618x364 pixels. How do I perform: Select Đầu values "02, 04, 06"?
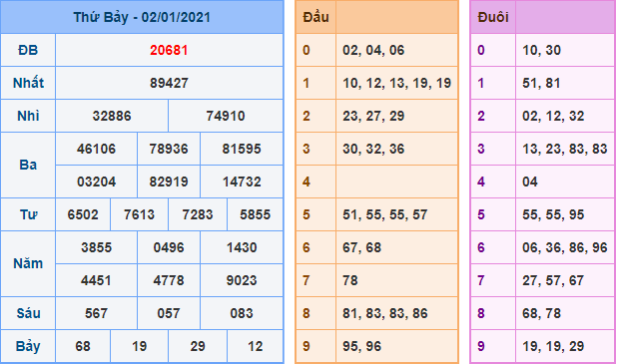[373, 51]
